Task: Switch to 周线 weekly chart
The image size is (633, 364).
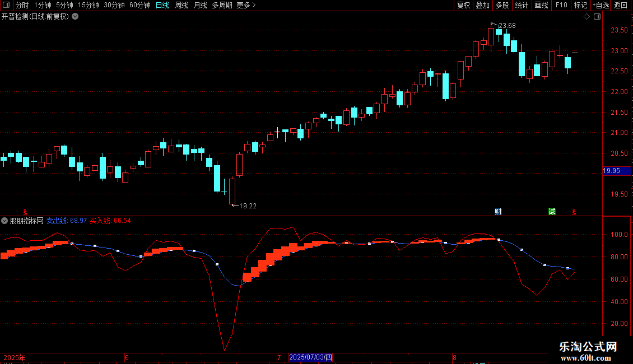Action: click(x=181, y=5)
